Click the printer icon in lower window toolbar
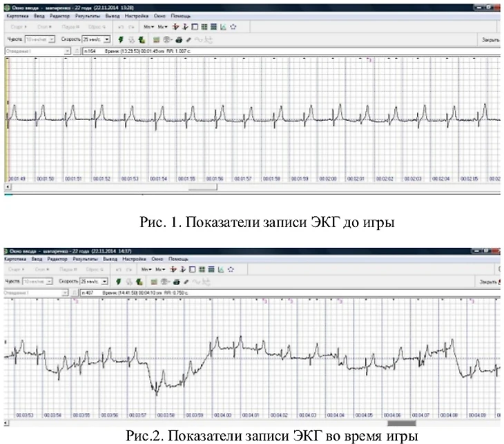 [x=177, y=282]
